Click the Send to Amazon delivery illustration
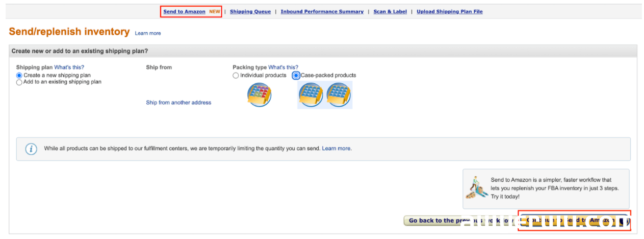 point(477,187)
